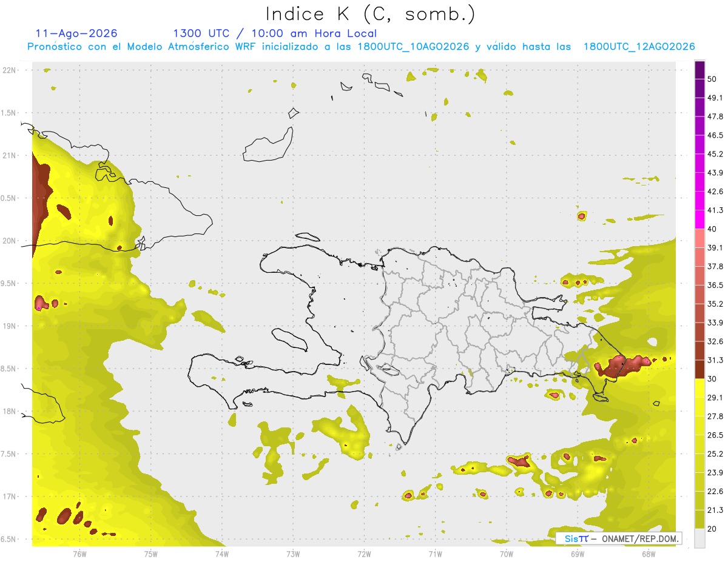Click the "68W" longitude label
This screenshot has height=562, width=728.
point(648,554)
